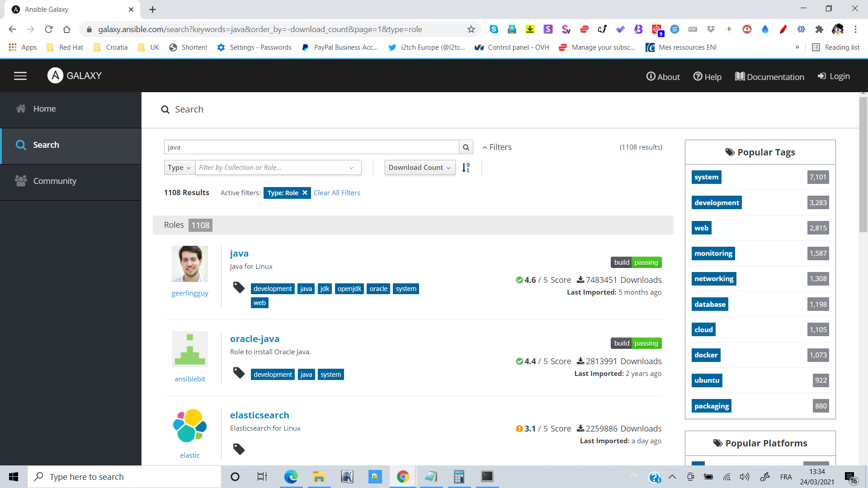Click the hamburger menu icon in Galaxy header

(x=20, y=76)
